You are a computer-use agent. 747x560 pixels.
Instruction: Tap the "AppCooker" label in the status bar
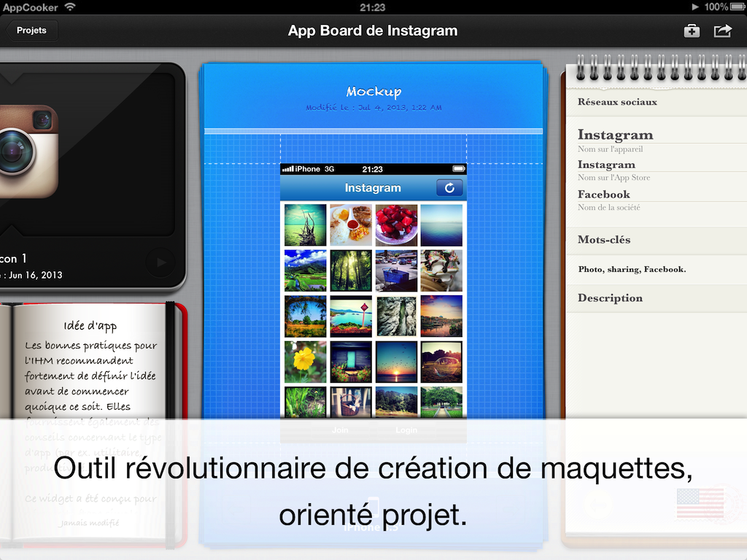31,7
